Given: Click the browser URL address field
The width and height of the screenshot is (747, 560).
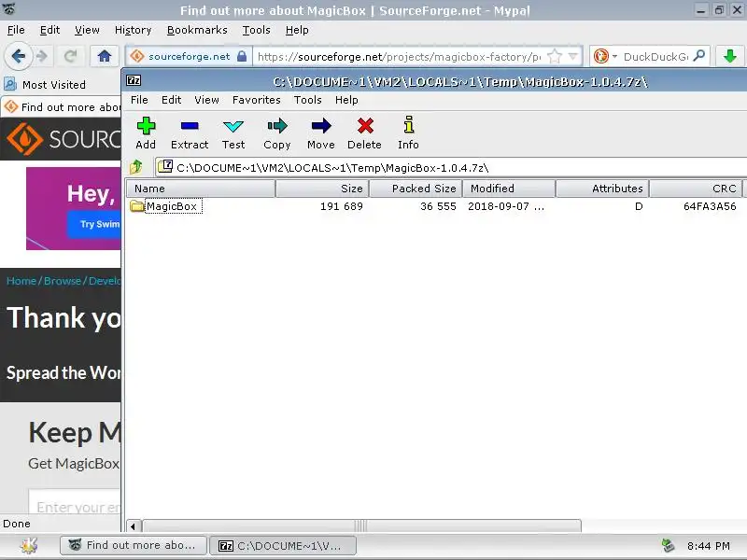Looking at the screenshot, I should coord(401,57).
